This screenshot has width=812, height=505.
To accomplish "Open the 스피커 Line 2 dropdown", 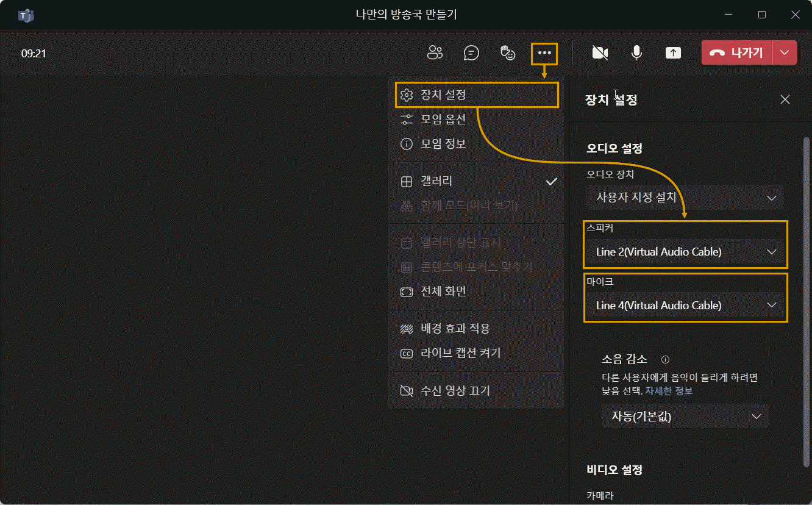I will (x=685, y=251).
